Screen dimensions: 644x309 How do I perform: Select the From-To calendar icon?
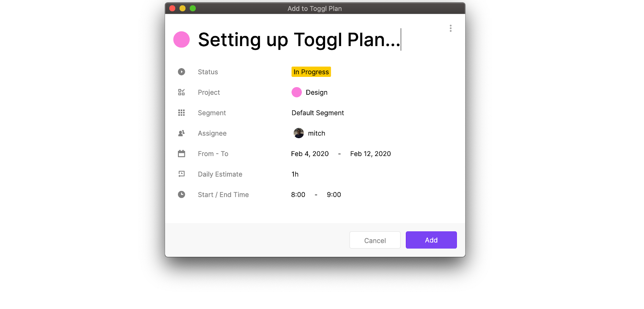point(181,153)
